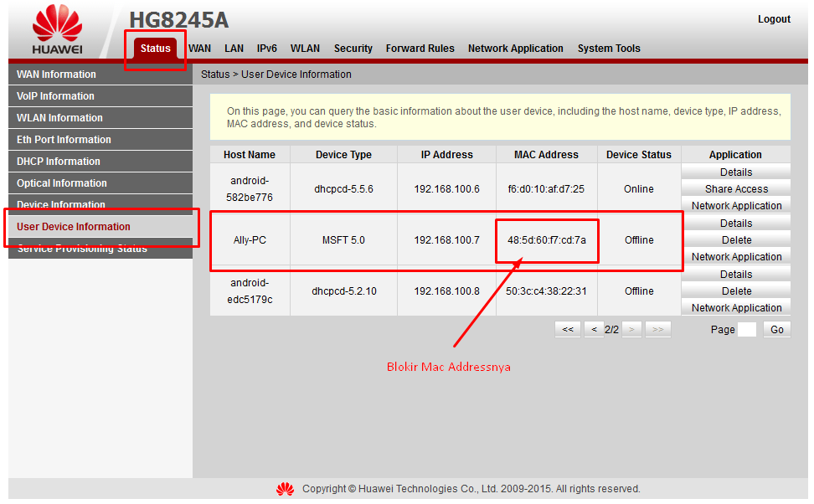This screenshot has height=504, width=814.
Task: Select DHCP Information sidebar item
Action: pos(100,162)
